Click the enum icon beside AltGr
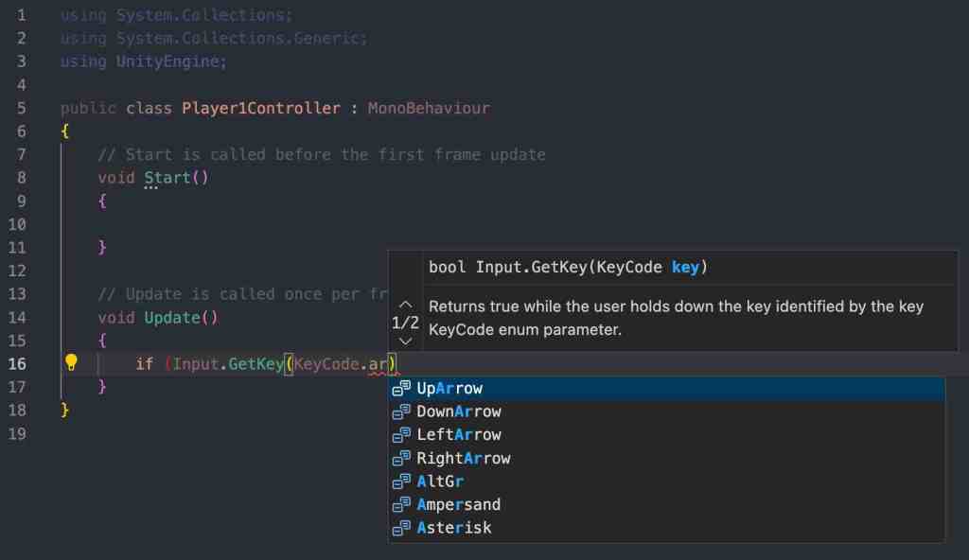 [401, 481]
